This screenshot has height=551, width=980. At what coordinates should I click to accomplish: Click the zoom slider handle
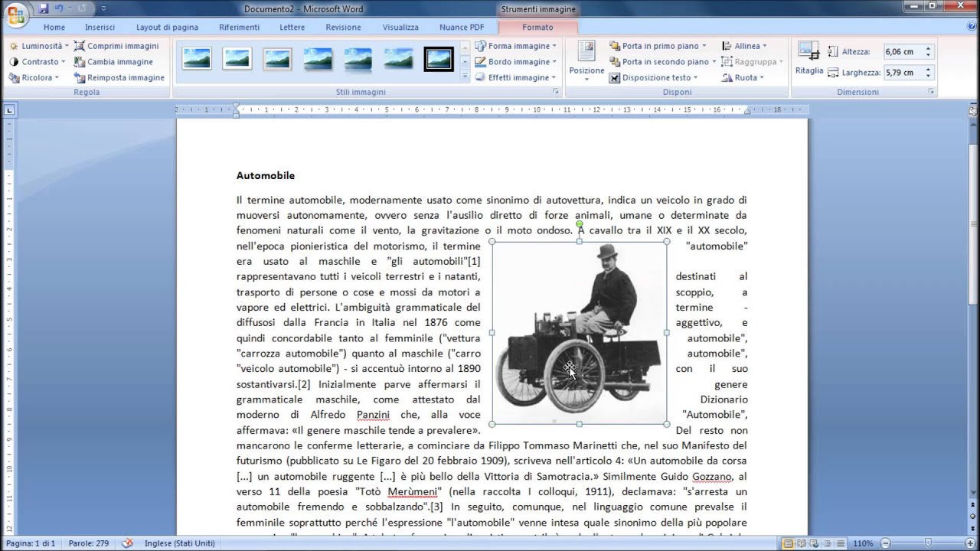(x=928, y=543)
